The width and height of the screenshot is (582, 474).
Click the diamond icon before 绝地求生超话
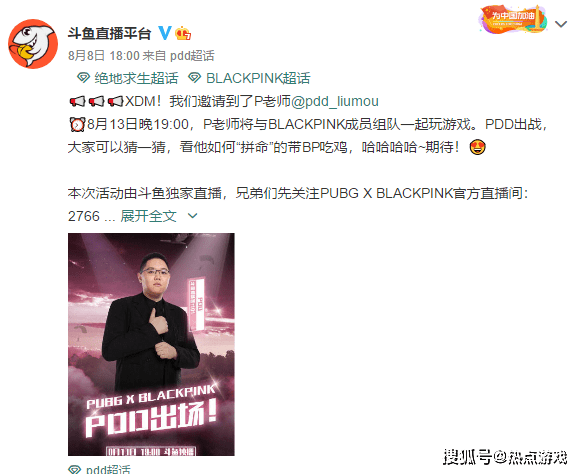tap(83, 78)
